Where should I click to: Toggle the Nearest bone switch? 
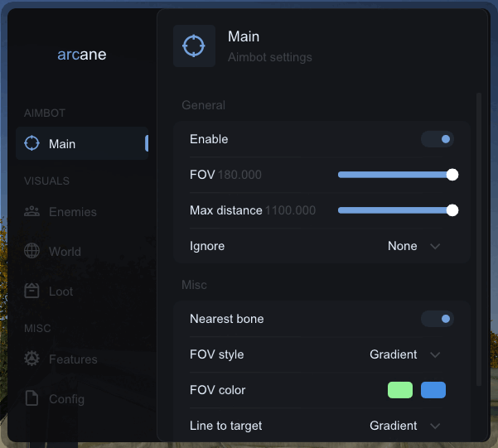click(x=438, y=319)
